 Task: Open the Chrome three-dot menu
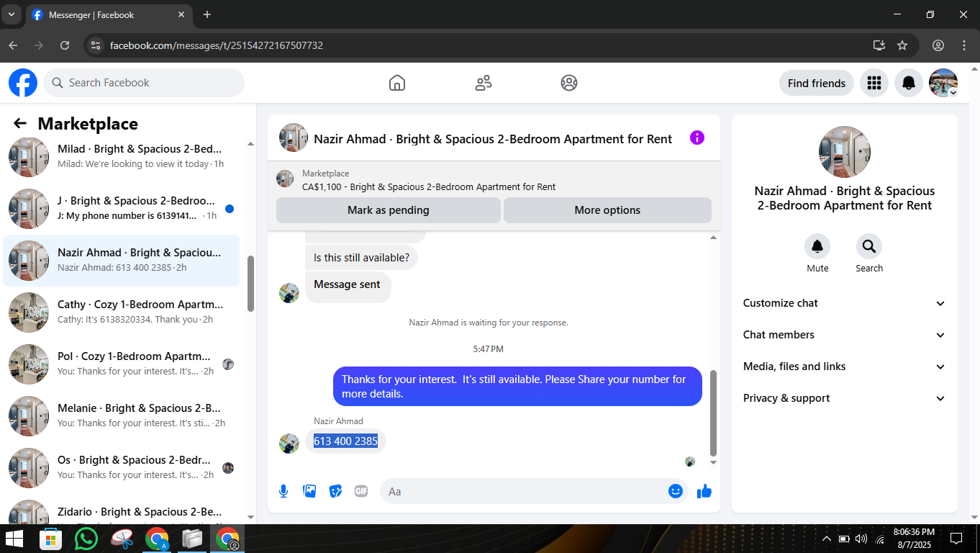[x=964, y=45]
